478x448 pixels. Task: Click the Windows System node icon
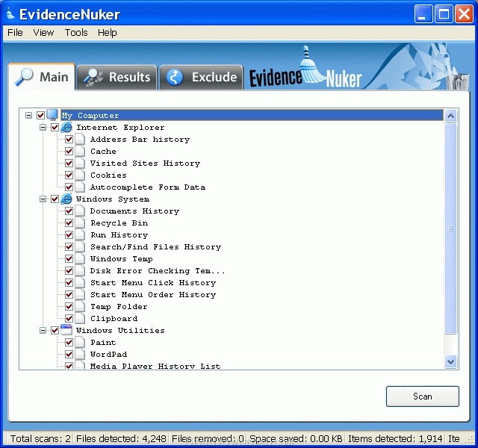[x=66, y=199]
